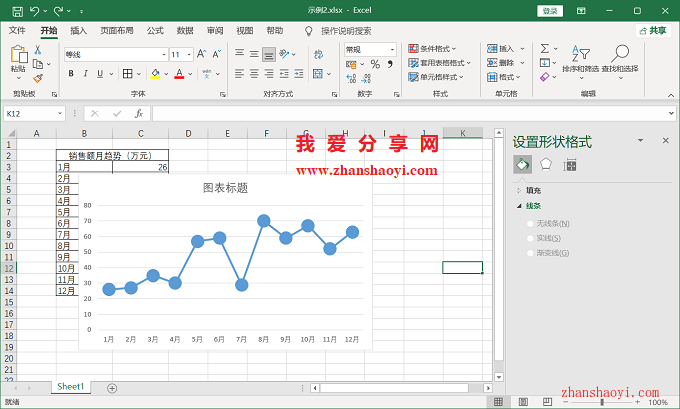Click decrease decimal icon
Screen dimensions: 680x409
(x=366, y=79)
